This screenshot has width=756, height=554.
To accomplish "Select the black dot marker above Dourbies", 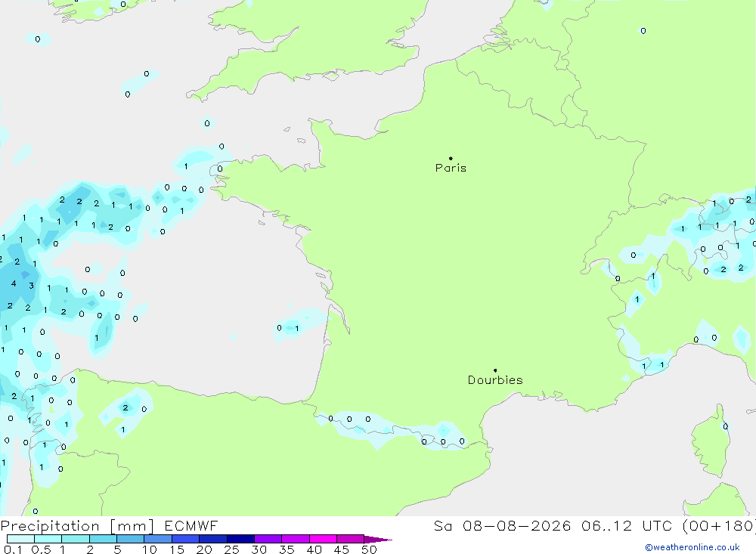I will (x=495, y=370).
